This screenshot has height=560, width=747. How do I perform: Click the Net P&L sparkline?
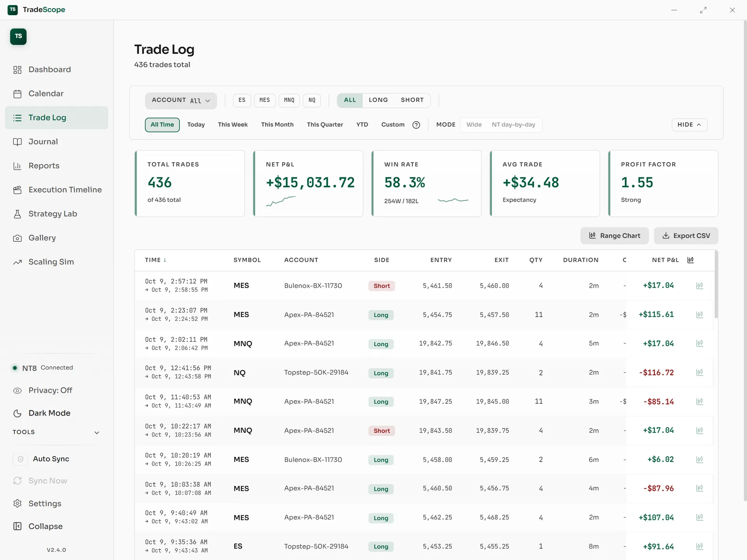pos(281,201)
